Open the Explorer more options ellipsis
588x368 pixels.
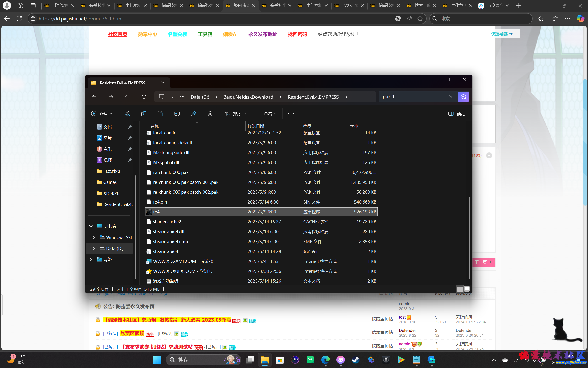tap(291, 114)
